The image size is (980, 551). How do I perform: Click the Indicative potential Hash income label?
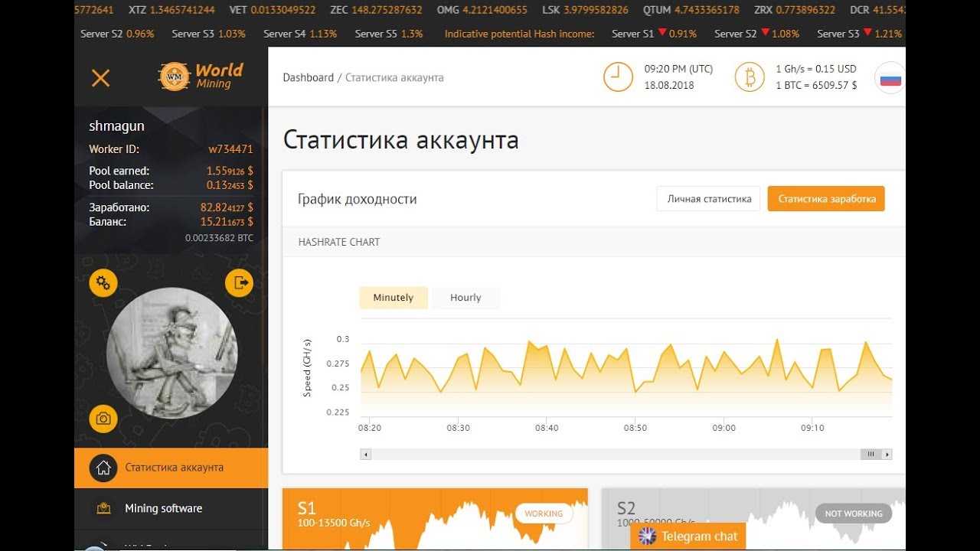pyautogui.click(x=519, y=34)
